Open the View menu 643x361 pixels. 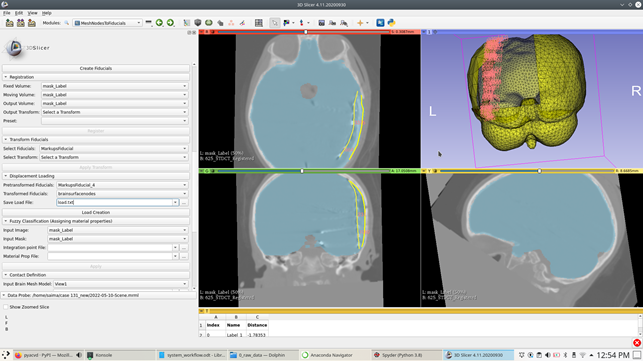(x=32, y=13)
